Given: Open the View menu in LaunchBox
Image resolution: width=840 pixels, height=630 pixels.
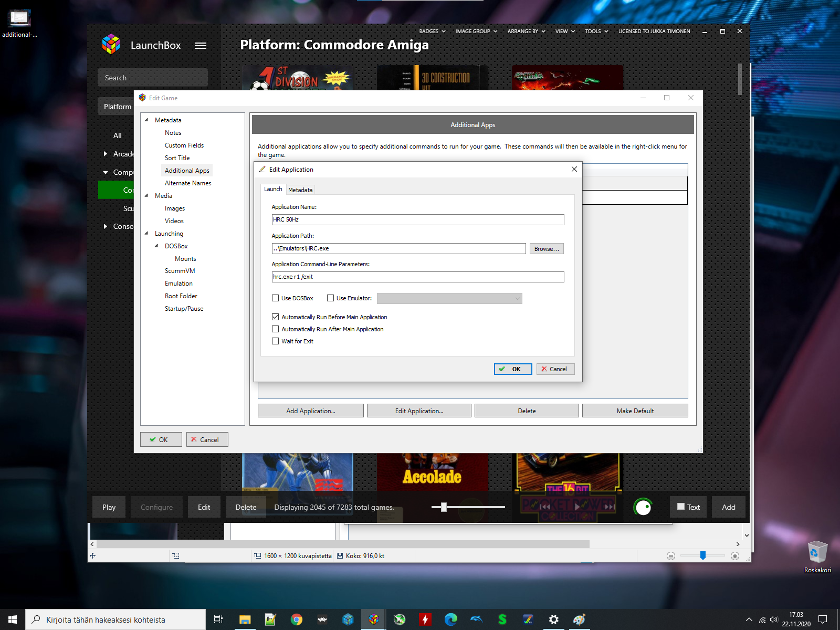Looking at the screenshot, I should tap(565, 31).
